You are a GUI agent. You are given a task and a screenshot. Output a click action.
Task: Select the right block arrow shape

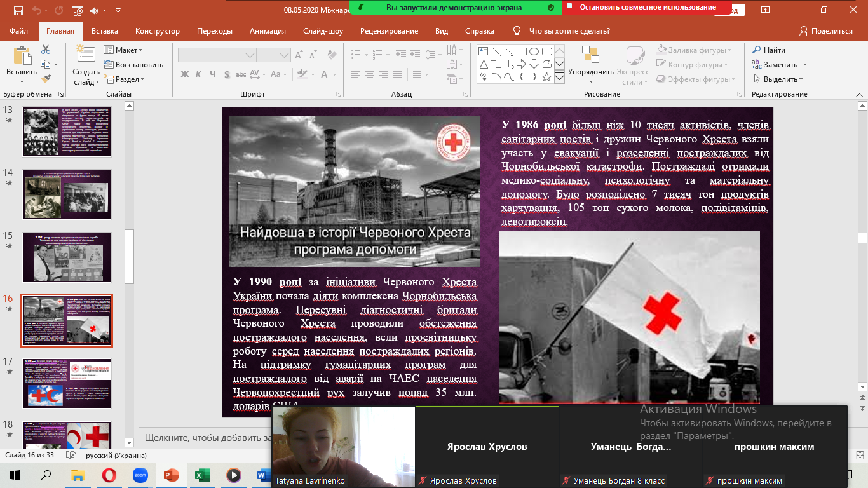click(522, 64)
